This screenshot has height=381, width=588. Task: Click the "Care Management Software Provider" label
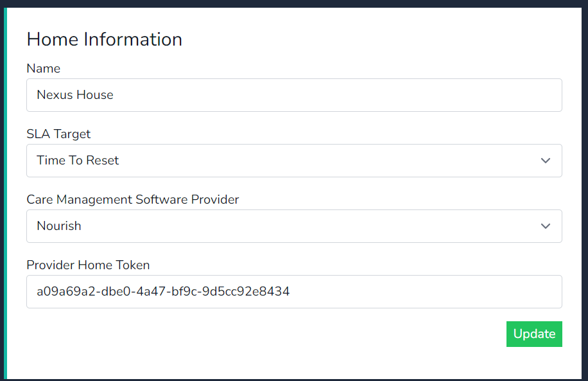[133, 200]
